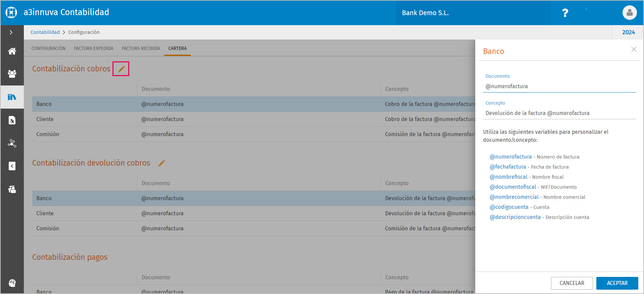This screenshot has height=294, width=644.
Task: Open the books library sidebar icon
Action: tap(12, 97)
